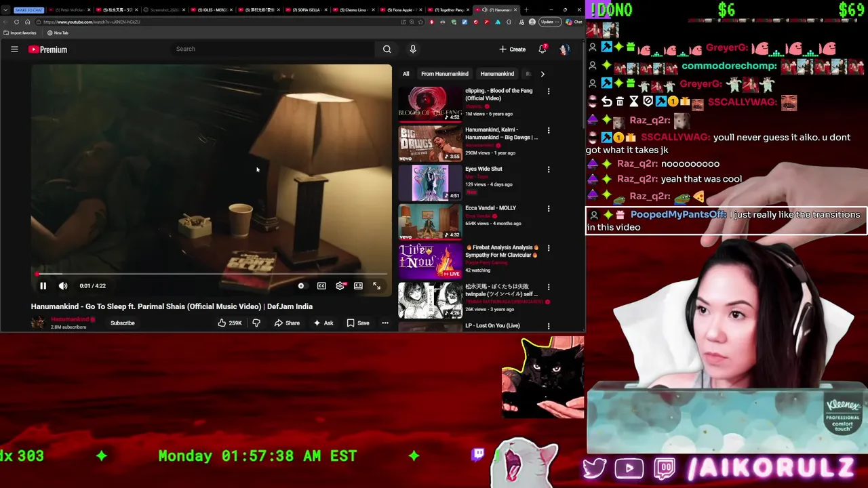Switch the player to theater mode
Viewport: 868px width, 488px height.
pos(358,286)
